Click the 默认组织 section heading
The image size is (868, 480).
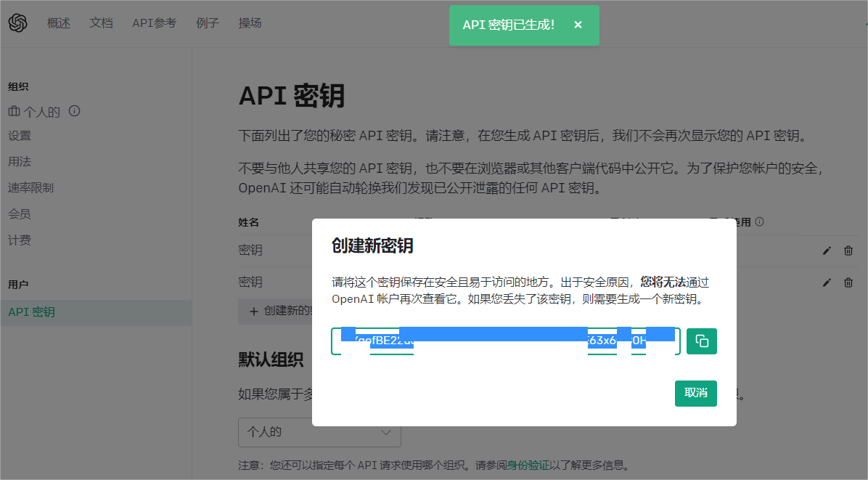pos(271,359)
